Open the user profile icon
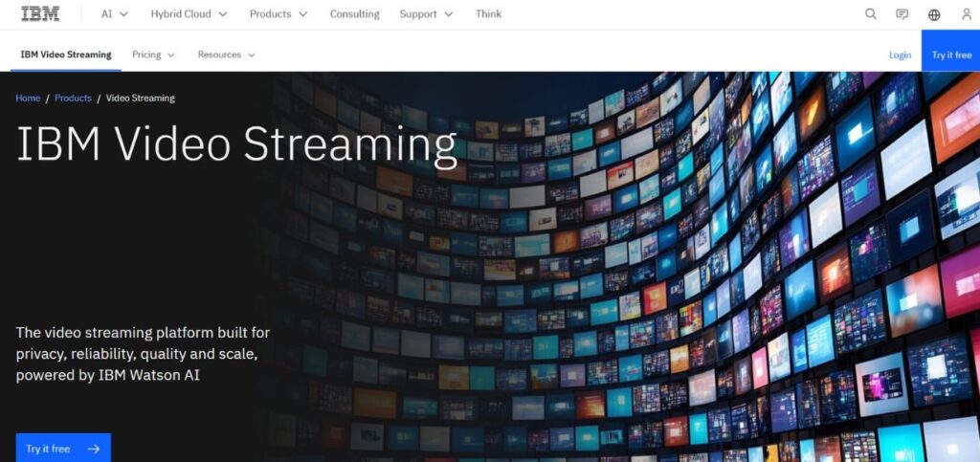The height and width of the screenshot is (462, 980). pos(967,13)
